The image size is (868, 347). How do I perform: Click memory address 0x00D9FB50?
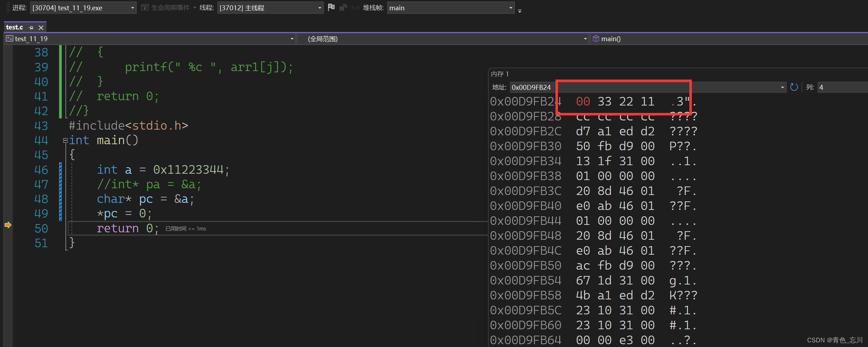click(x=526, y=266)
